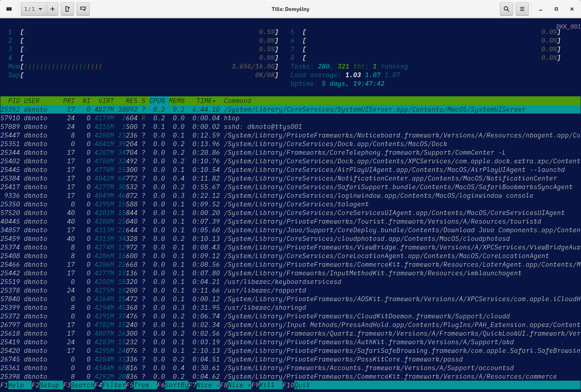Click the Mem usage bar meter

pyautogui.click(x=143, y=66)
